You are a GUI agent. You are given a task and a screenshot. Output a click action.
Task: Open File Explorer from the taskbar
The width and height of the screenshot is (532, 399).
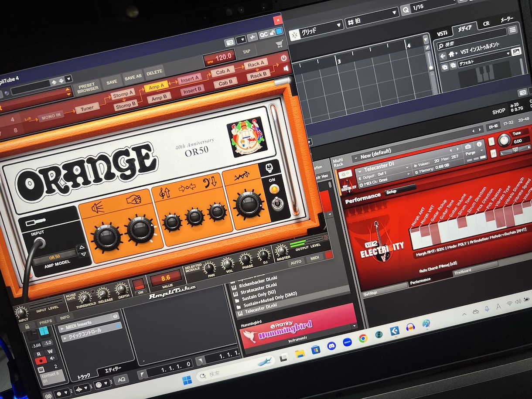coord(300,354)
